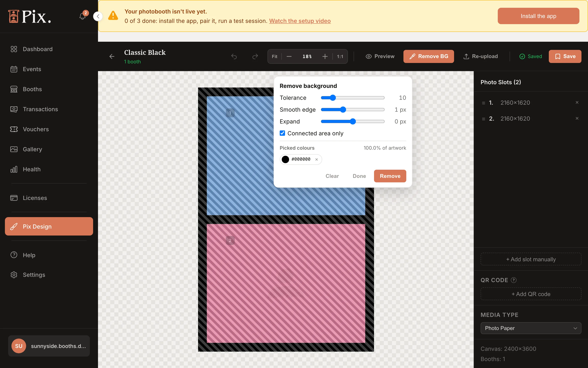The image size is (588, 368).
Task: Click Add slot manually
Action: click(531, 259)
